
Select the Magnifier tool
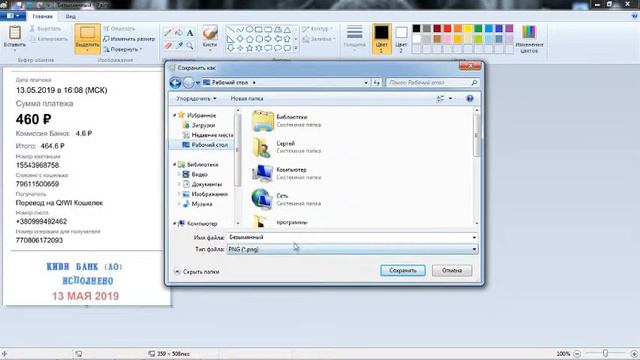190,46
